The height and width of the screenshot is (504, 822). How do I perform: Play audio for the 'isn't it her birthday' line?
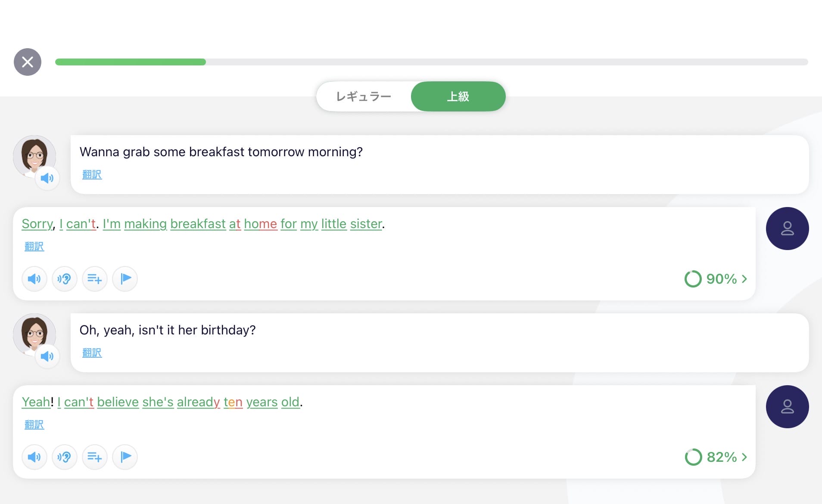(x=47, y=356)
